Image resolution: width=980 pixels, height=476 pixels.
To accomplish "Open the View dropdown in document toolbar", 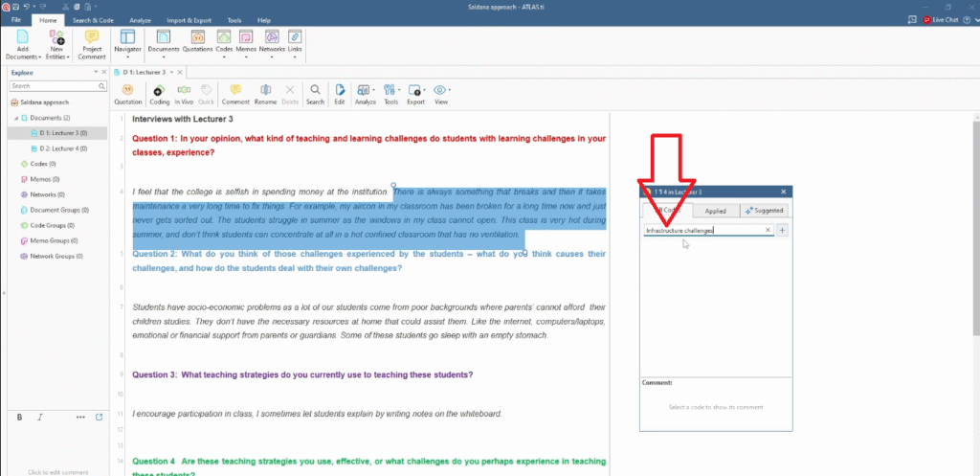I will coord(441,93).
